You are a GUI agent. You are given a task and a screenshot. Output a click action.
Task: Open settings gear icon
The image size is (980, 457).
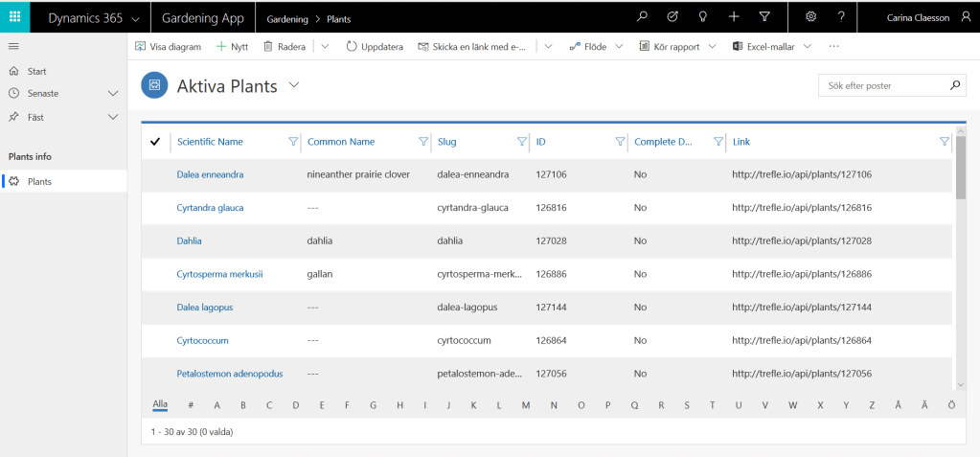click(x=810, y=17)
